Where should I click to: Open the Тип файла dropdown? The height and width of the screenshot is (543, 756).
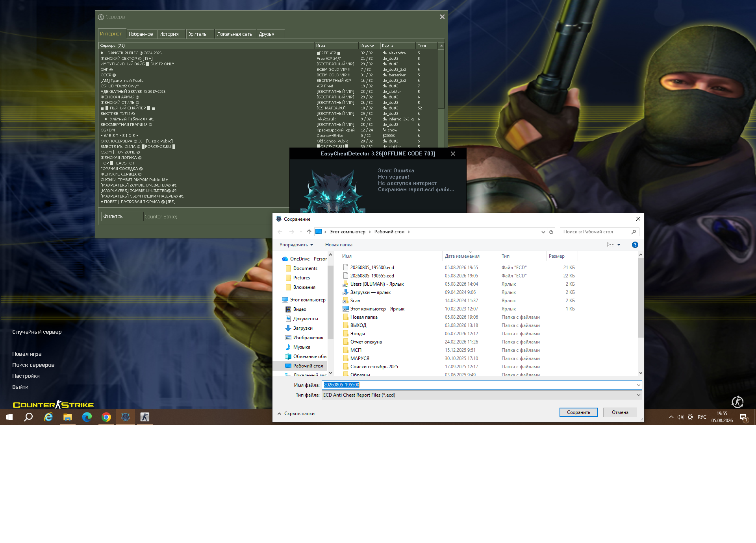point(482,395)
